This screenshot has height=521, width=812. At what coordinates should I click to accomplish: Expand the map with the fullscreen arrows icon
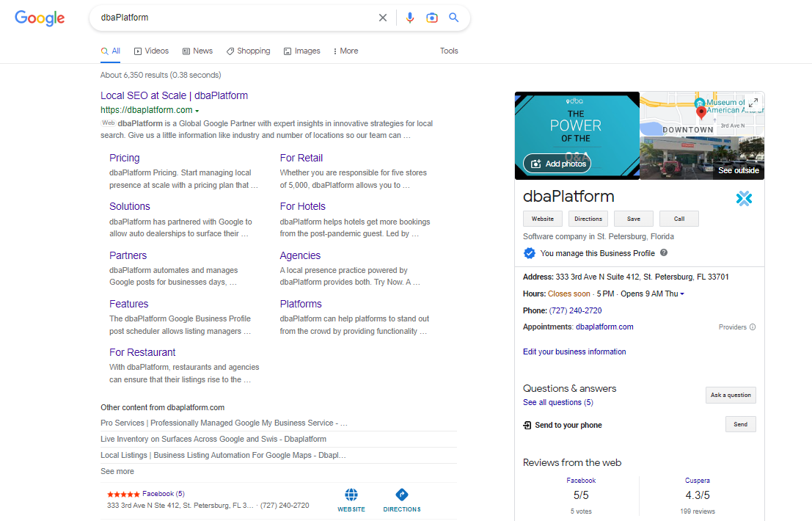coord(753,103)
